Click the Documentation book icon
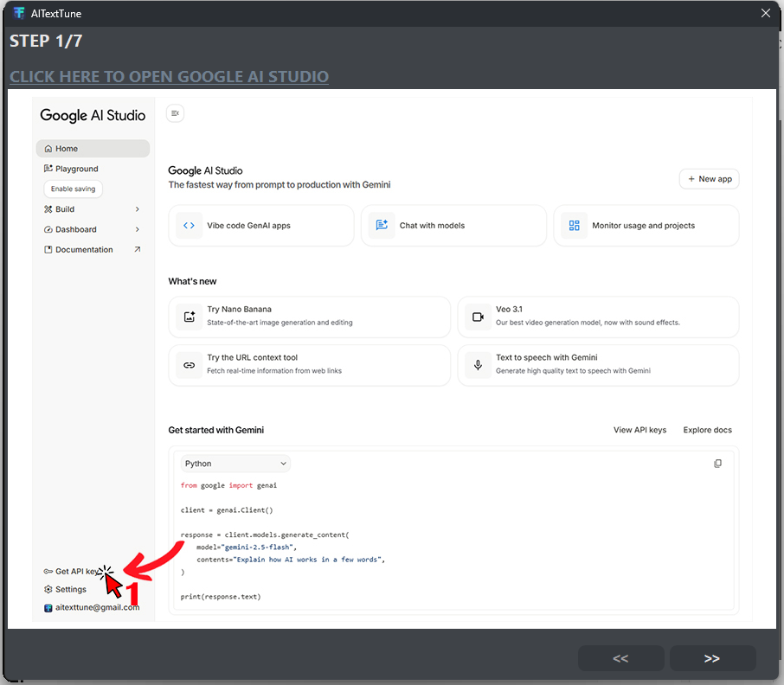Viewport: 784px width, 685px height. (48, 249)
